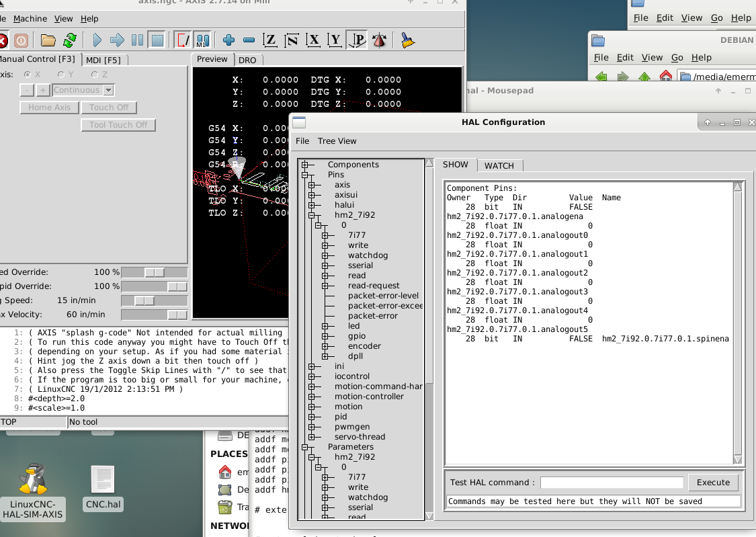
Task: Toggle Skip Lines with slash icon
Action: pyautogui.click(x=183, y=40)
